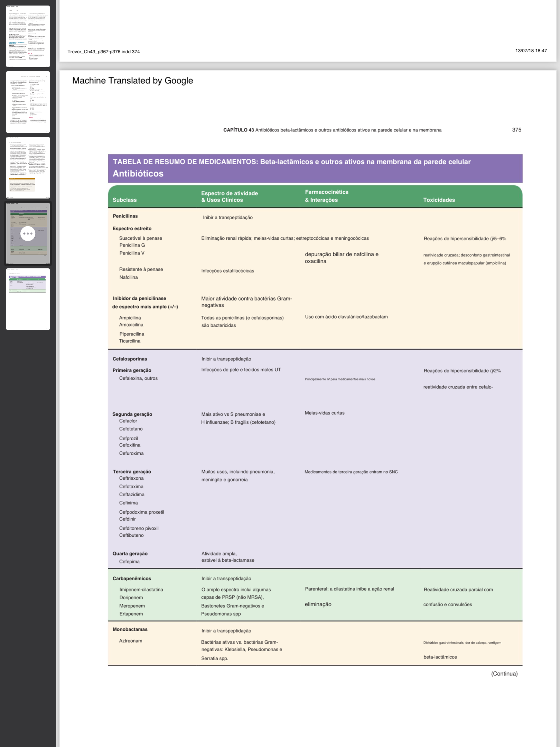Click 'Medicamentos de terceira geração entram no SNC'

(351, 472)
